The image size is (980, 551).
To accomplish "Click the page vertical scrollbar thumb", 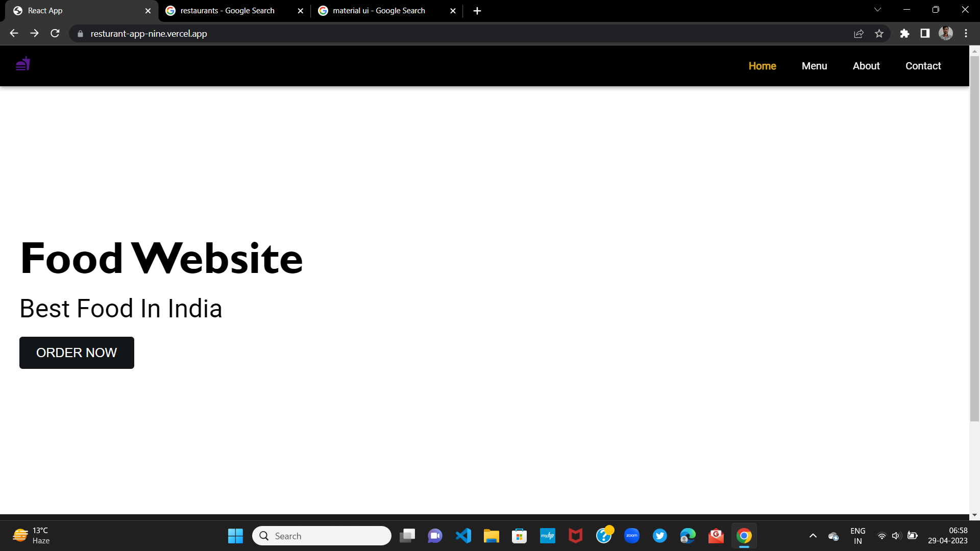I will click(974, 238).
